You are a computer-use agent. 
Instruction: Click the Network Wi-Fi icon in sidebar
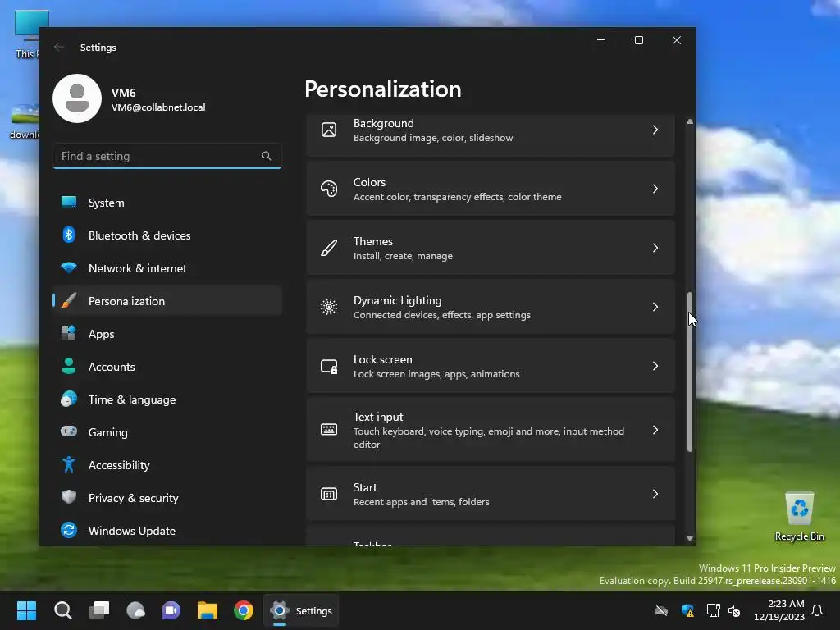coord(69,267)
